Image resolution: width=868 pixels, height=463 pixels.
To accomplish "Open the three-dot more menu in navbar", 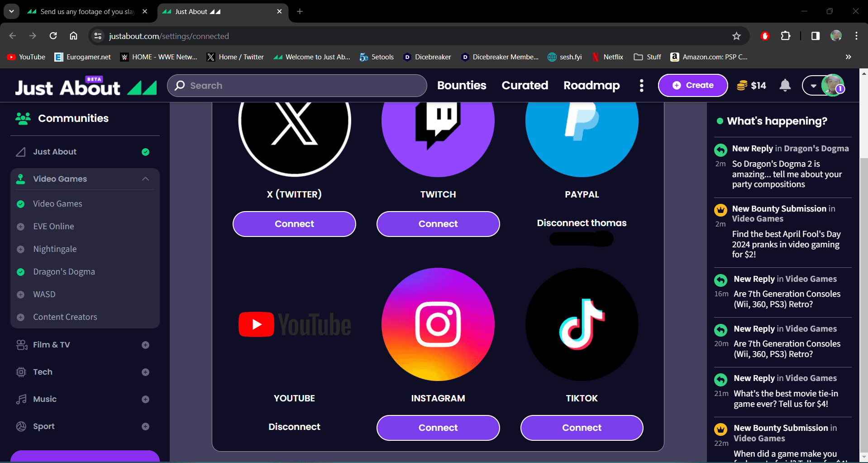I will point(641,85).
